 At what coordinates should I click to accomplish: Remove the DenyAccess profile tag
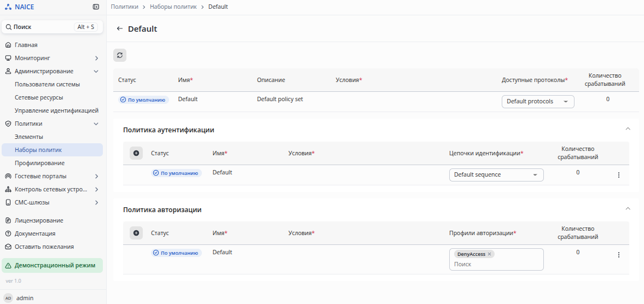(490, 254)
